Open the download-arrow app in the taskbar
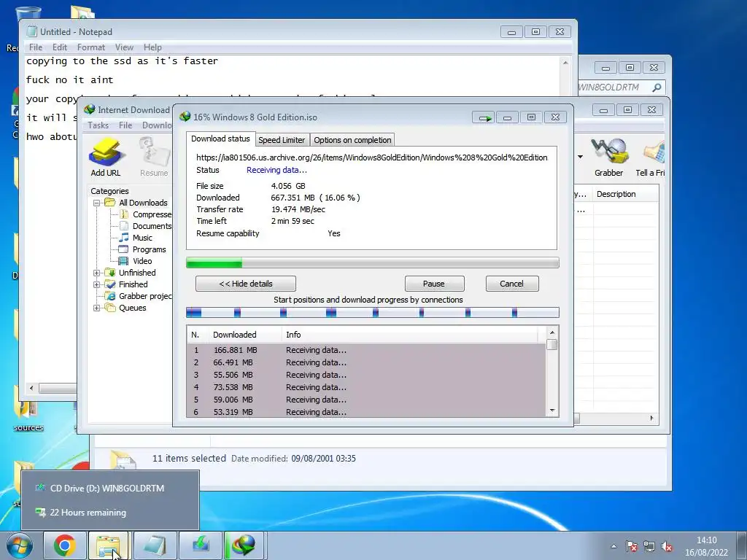Viewport: 747px width, 560px height. [x=201, y=545]
